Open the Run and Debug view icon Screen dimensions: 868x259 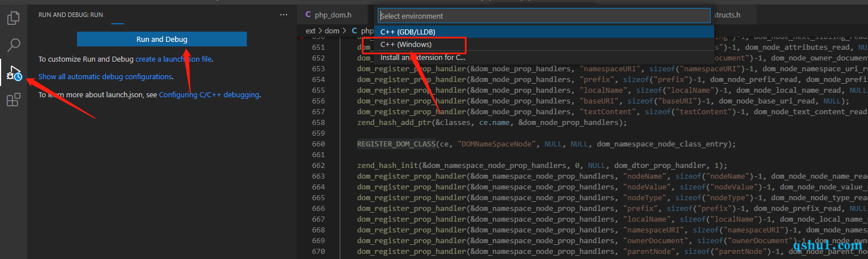tap(14, 73)
